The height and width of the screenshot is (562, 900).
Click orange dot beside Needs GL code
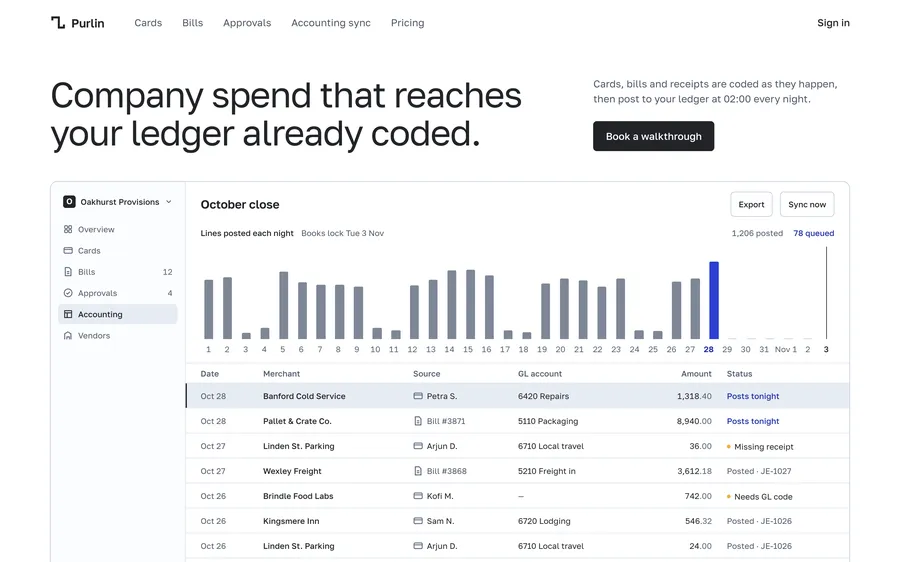(729, 497)
